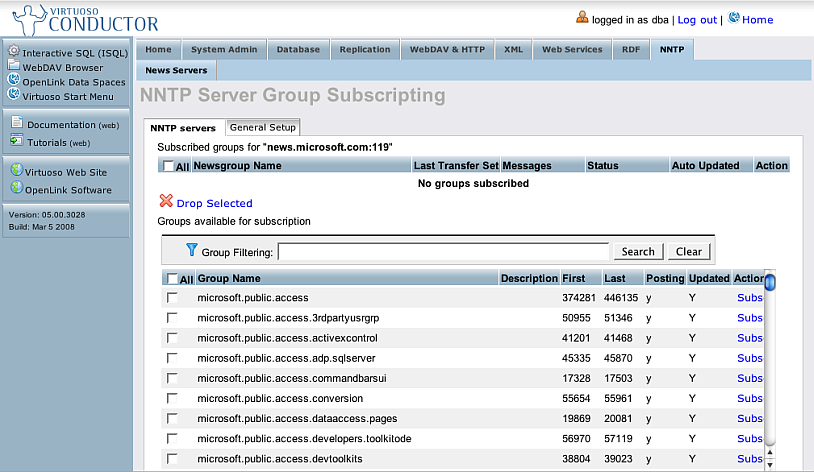The width and height of the screenshot is (814, 472).
Task: Select All checkbox in available groups header
Action: (x=173, y=279)
